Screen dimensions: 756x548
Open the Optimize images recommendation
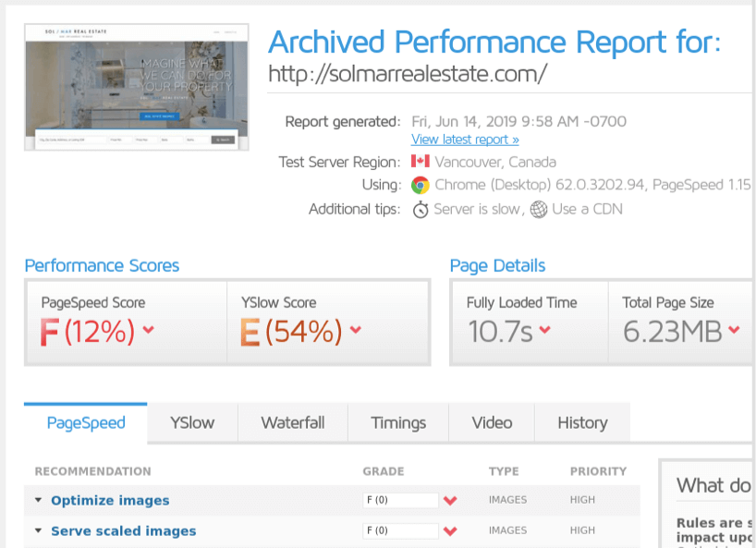click(110, 500)
